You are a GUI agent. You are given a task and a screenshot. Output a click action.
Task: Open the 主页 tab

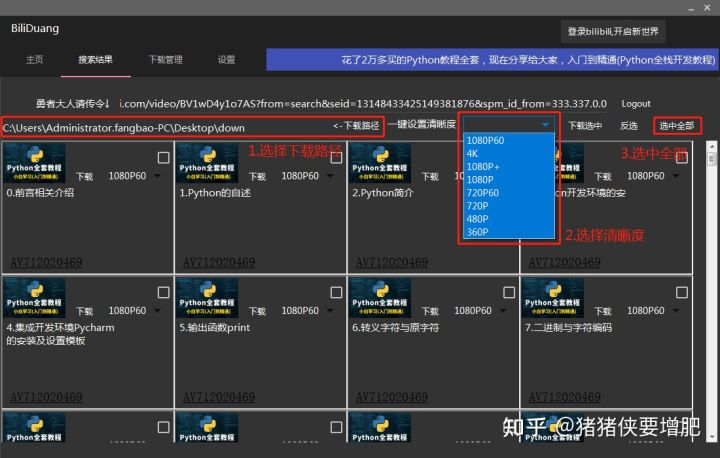pos(34,60)
